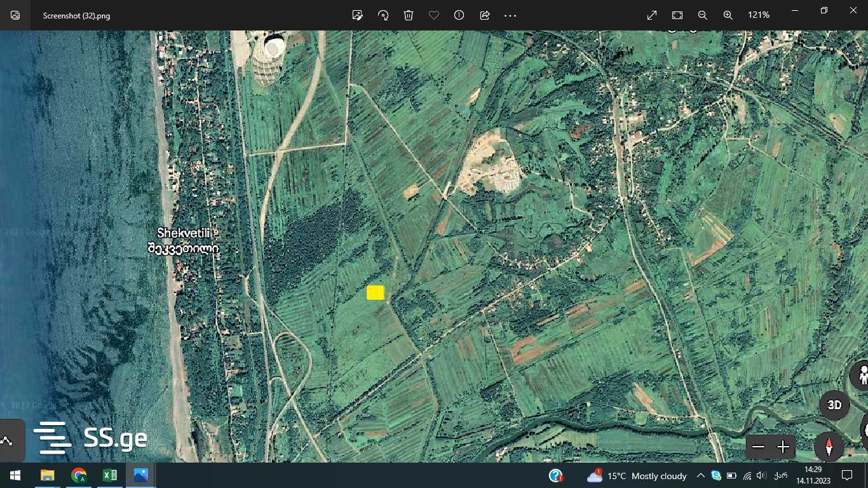
Task: Expand hidden system tray icons chevron
Action: click(x=701, y=475)
